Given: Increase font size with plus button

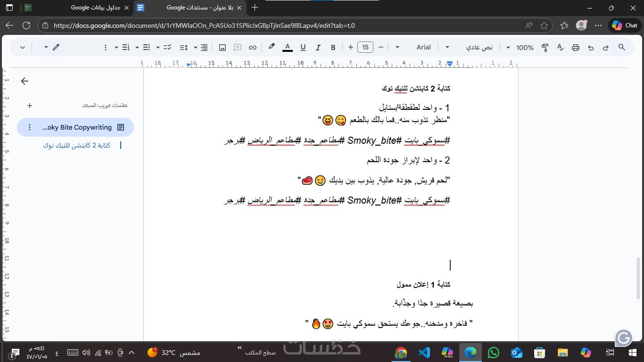Looking at the screenshot, I should coord(350,47).
